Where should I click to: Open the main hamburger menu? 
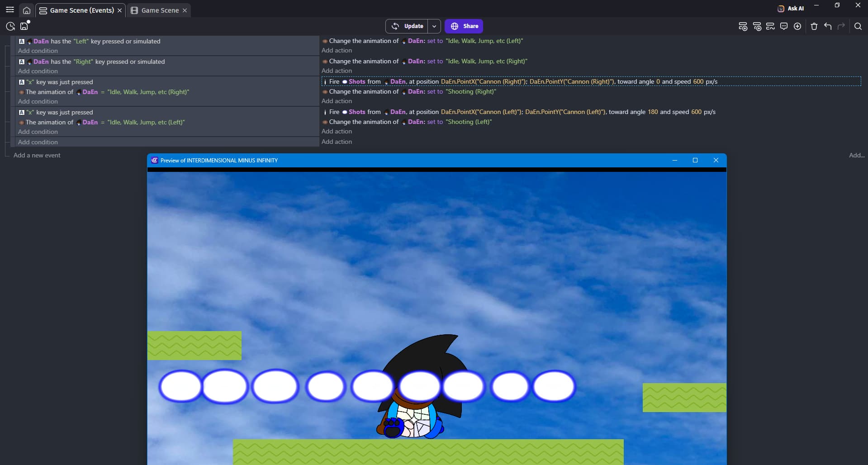click(9, 9)
